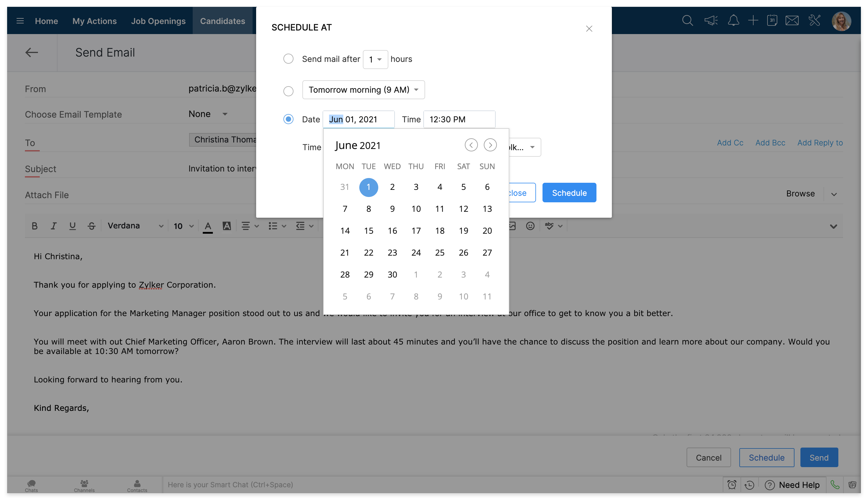Pick June 15 in the calendar

tap(368, 231)
